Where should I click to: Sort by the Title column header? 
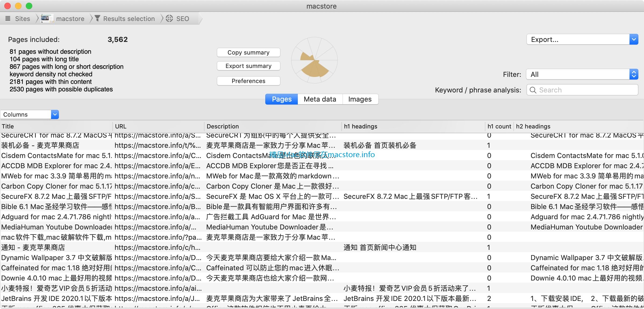tap(56, 126)
